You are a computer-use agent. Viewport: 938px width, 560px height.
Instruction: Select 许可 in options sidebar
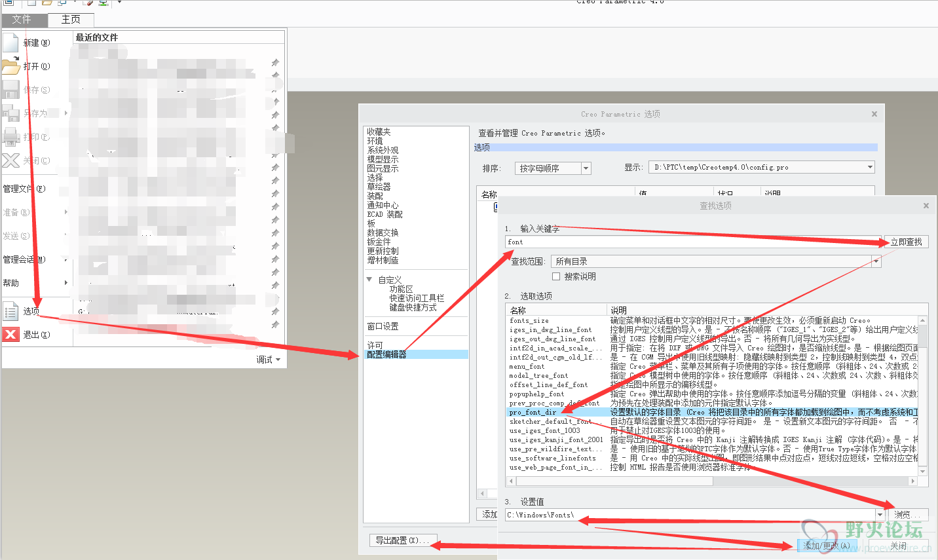click(375, 345)
